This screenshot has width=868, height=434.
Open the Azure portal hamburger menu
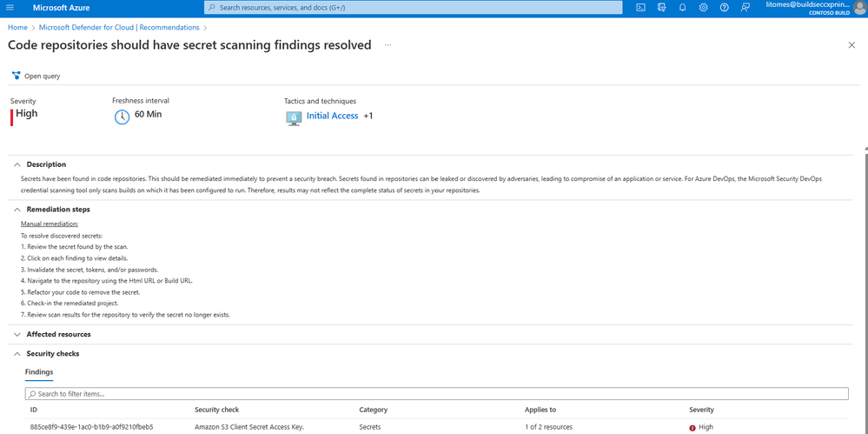[x=10, y=8]
